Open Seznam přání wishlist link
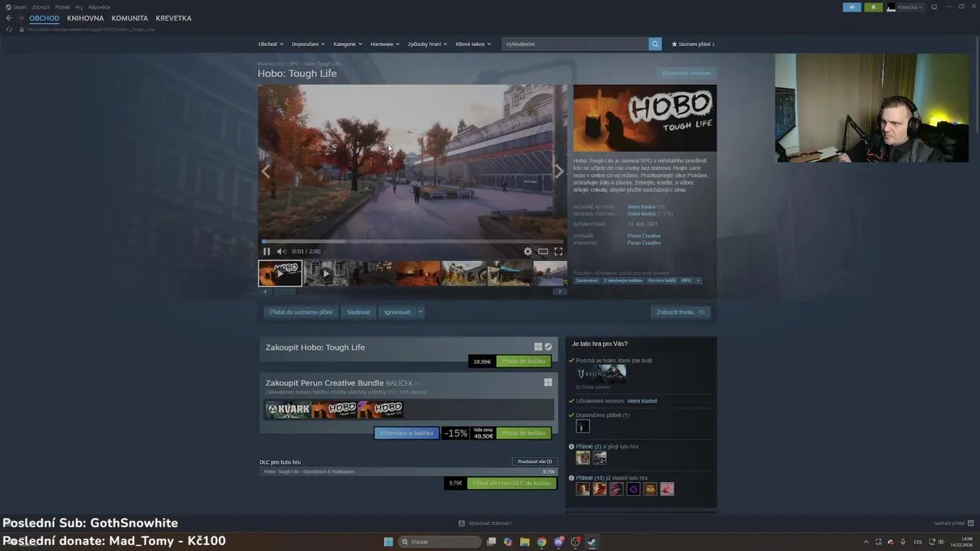The image size is (980, 551). click(693, 44)
